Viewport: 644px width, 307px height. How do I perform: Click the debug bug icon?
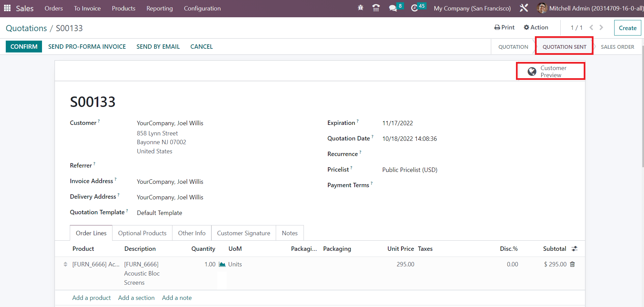click(360, 8)
